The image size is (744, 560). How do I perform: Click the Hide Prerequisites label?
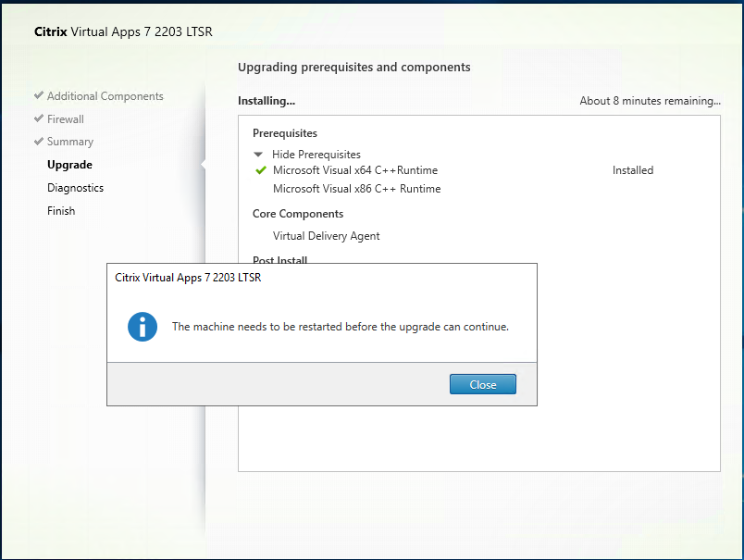(316, 155)
